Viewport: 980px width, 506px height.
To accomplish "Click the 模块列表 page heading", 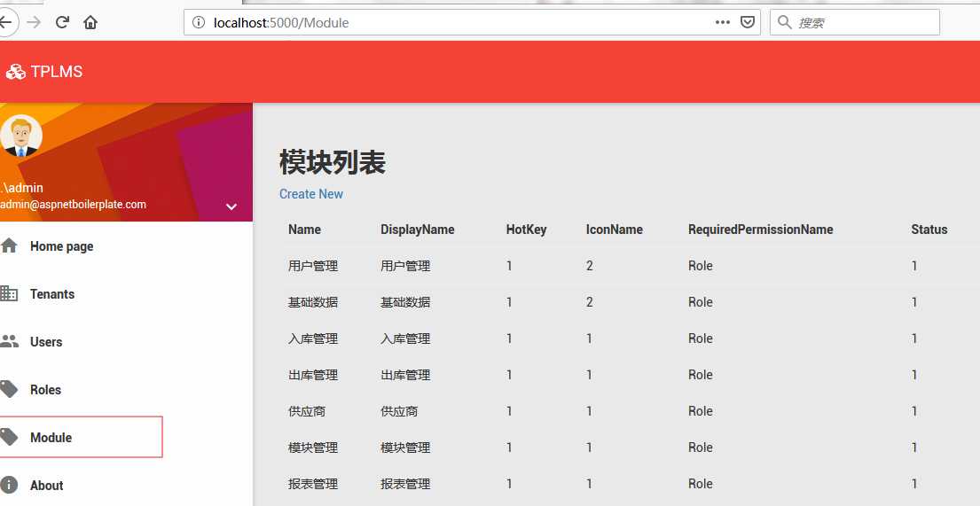I will click(x=333, y=162).
